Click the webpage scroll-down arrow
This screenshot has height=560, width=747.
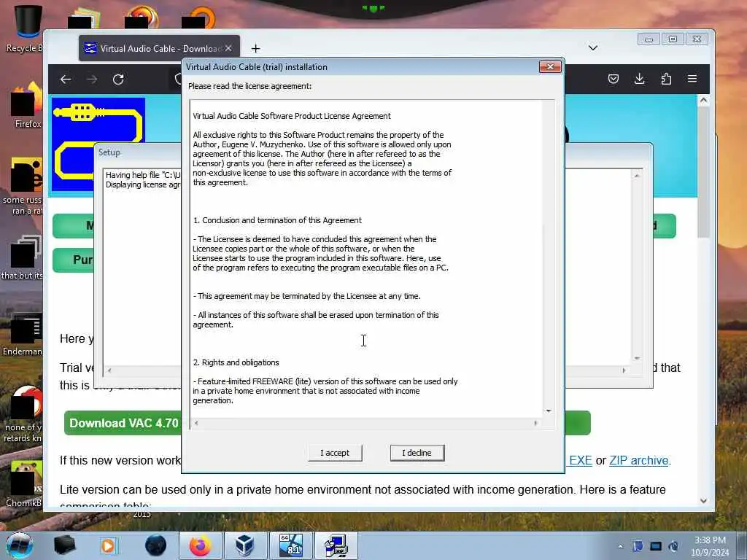point(704,500)
